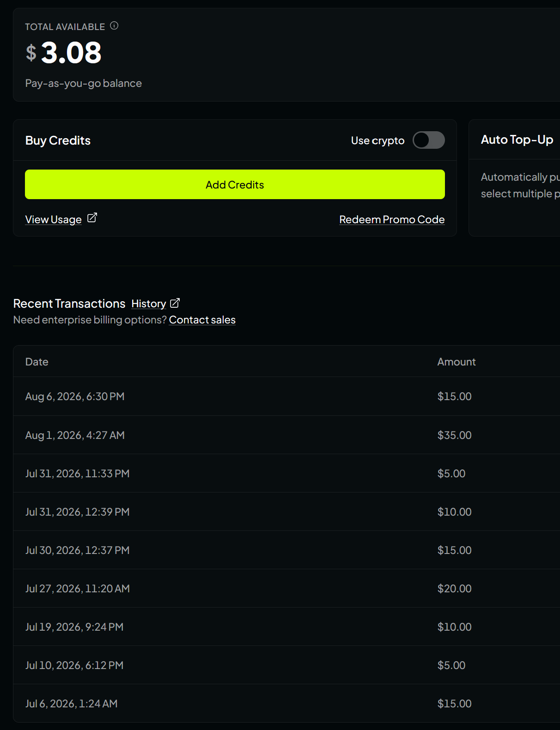Screen dimensions: 560x730
Task: Click the $5.00 amount for Jul 10
Action: point(451,665)
